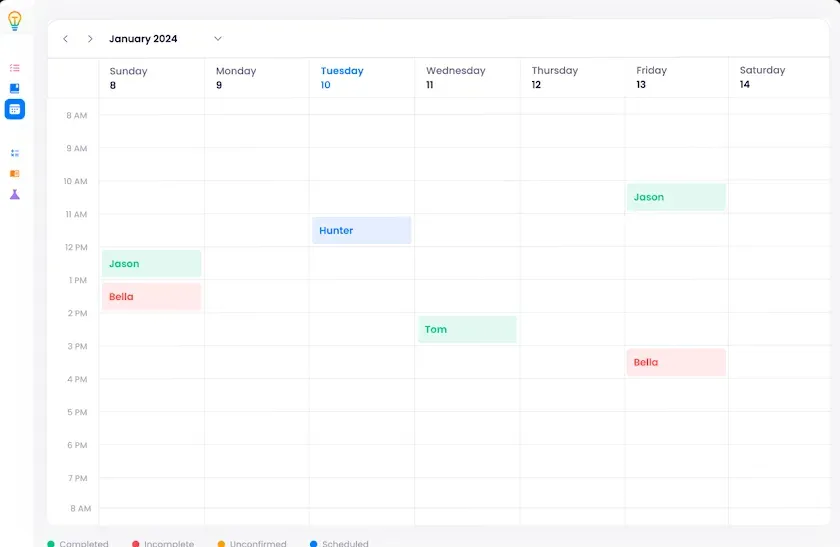Open Hunter's Tuesday scheduled session
Image resolution: width=840 pixels, height=547 pixels.
(362, 230)
